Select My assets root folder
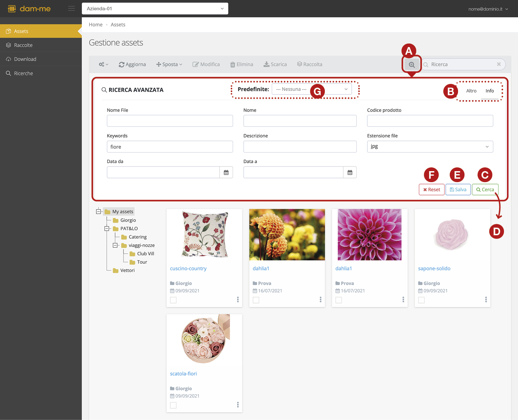The height and width of the screenshot is (420, 518). [x=119, y=212]
